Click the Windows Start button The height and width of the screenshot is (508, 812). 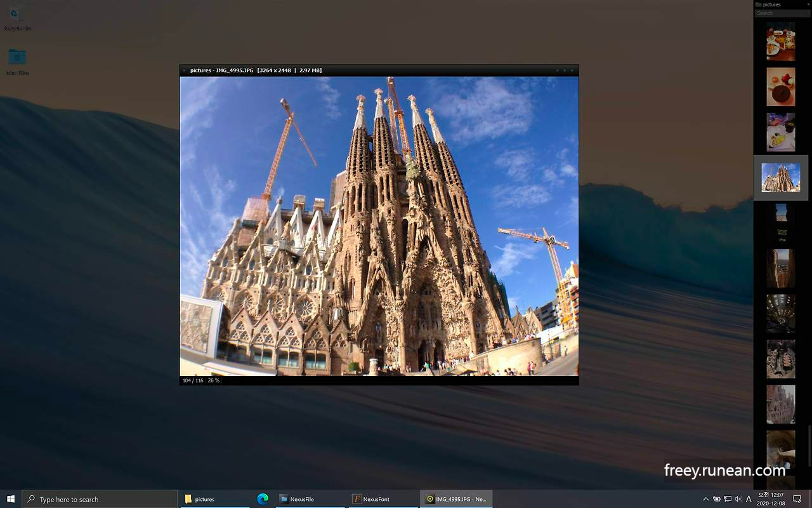(x=11, y=499)
